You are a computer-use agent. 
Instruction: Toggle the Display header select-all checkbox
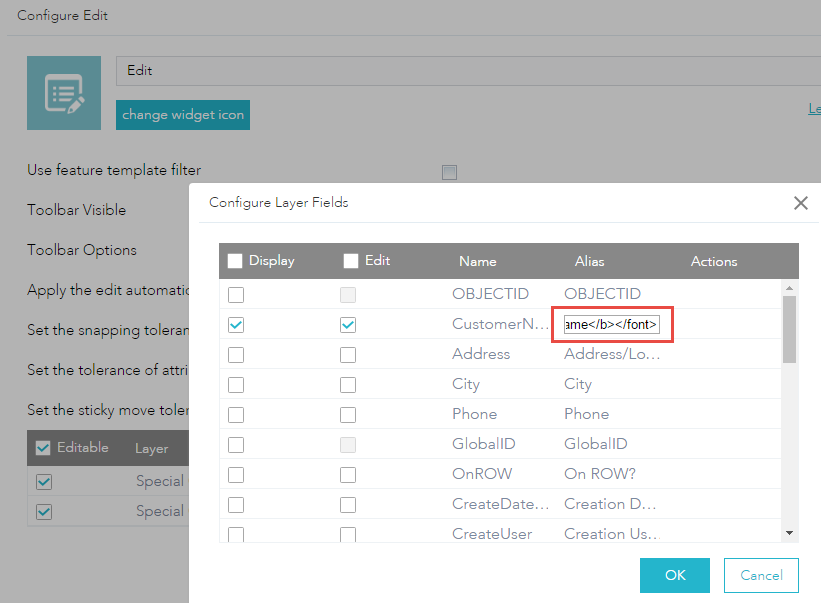point(235,261)
